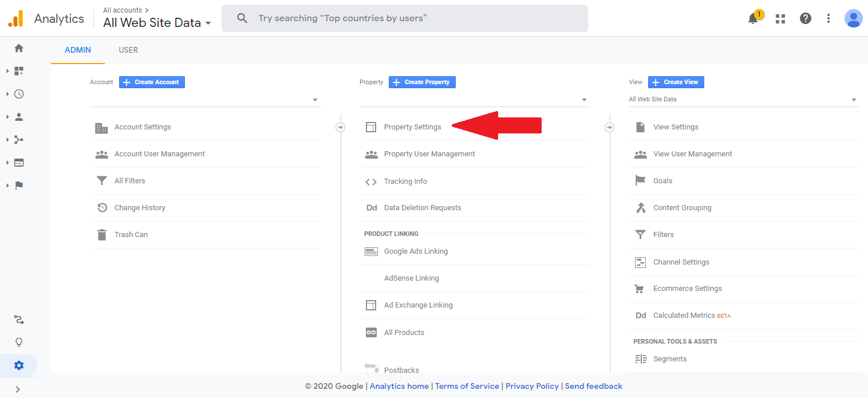Screen dimensions: 868x398
Task: Open the Realtime clock icon
Action: tap(19, 94)
